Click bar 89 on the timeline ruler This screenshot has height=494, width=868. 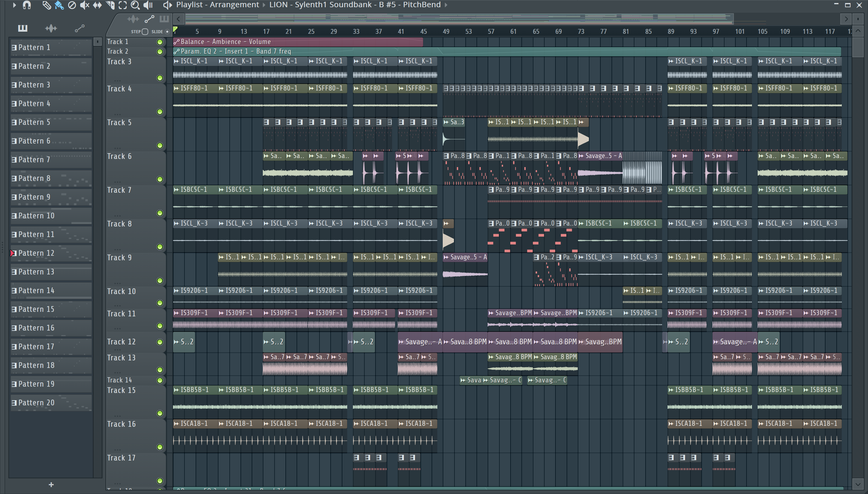pyautogui.click(x=671, y=32)
